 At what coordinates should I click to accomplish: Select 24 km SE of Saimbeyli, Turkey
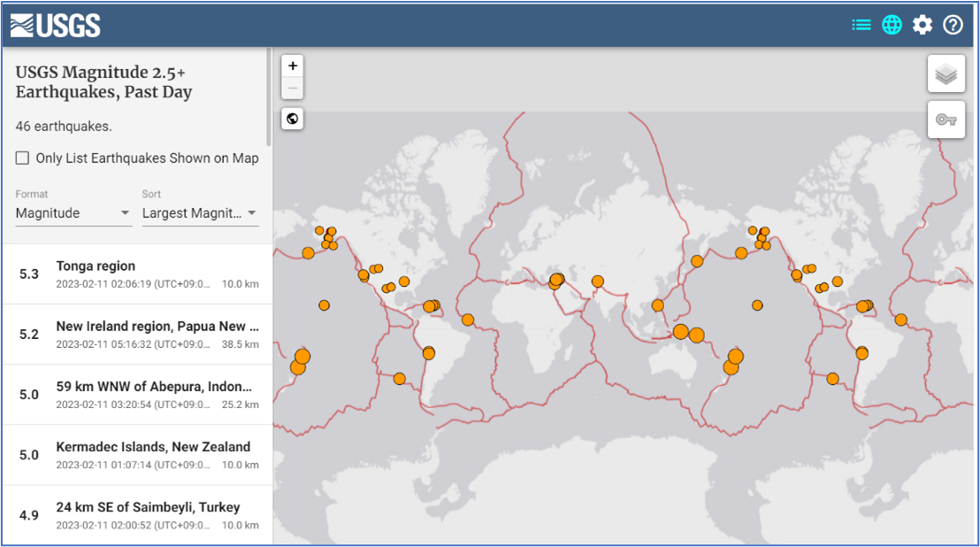137,514
